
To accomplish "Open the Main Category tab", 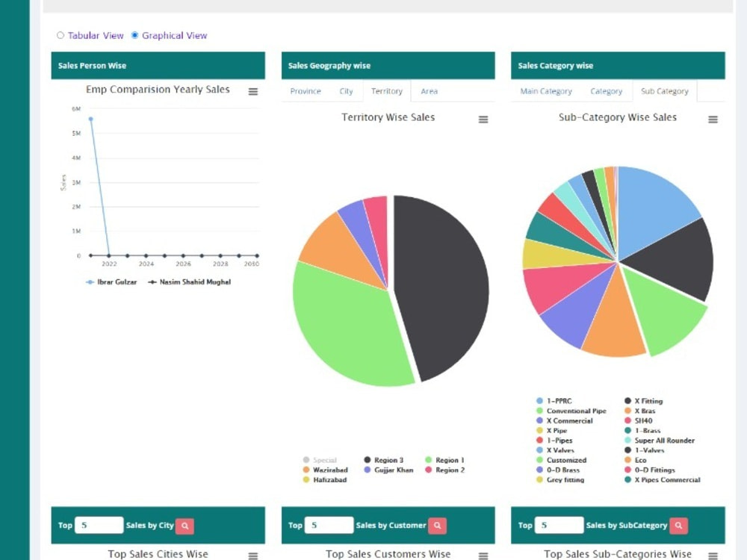I will 546,91.
